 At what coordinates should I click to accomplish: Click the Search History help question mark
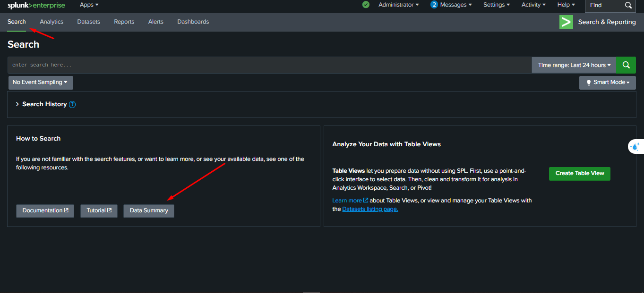72,104
